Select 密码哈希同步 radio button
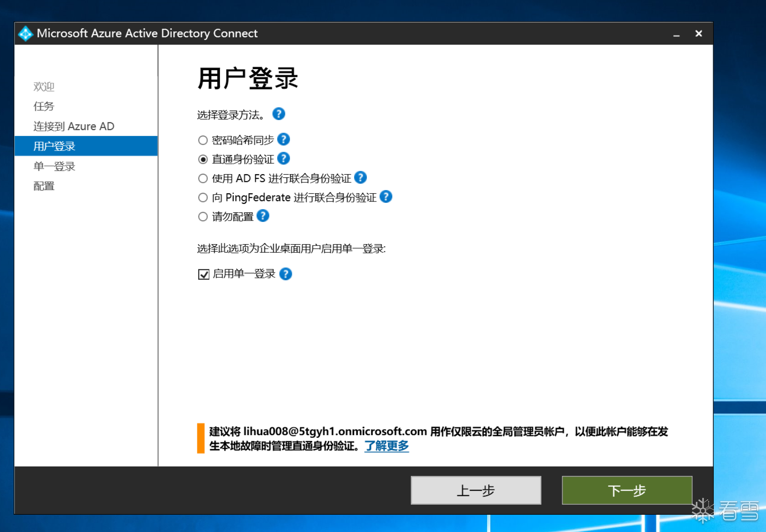 203,140
